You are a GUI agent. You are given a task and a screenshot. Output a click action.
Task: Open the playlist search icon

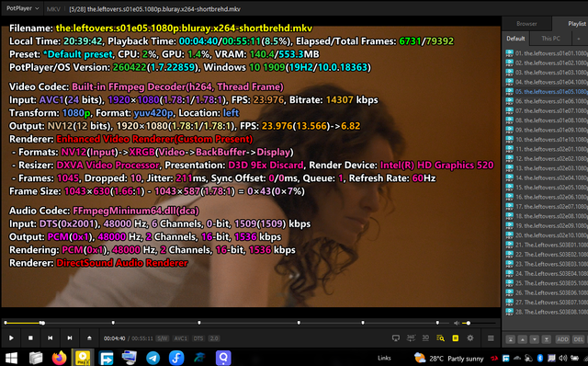pos(440,337)
